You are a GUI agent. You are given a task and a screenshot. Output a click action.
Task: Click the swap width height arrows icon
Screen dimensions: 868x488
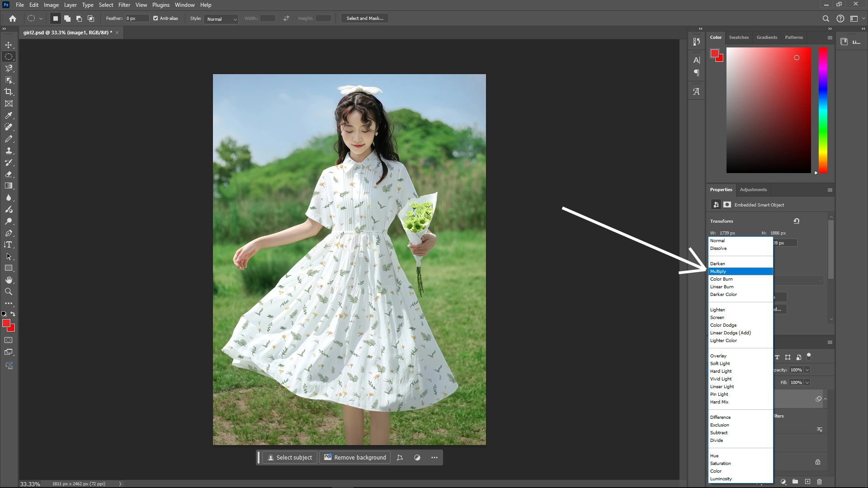pos(286,18)
